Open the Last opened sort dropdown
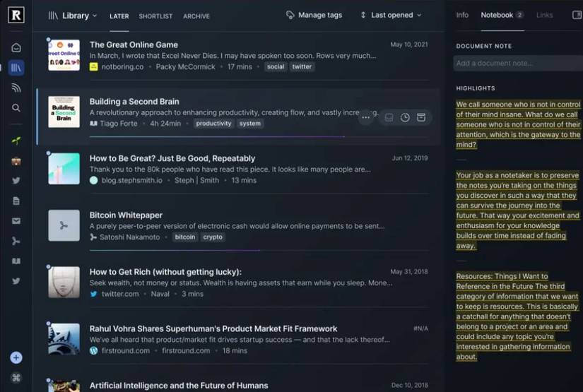 point(391,15)
